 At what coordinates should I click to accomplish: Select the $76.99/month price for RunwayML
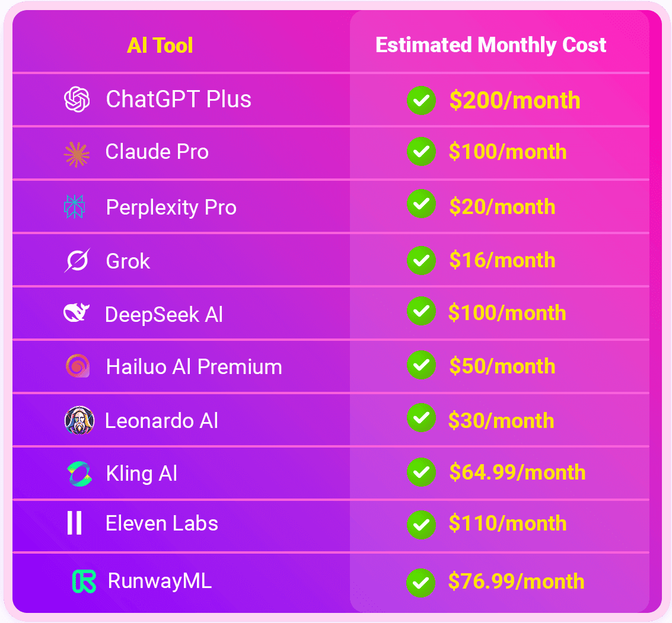pyautogui.click(x=517, y=582)
